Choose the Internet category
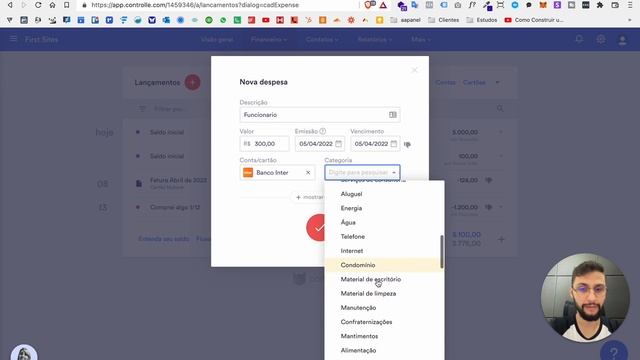The image size is (640, 360). pos(351,251)
